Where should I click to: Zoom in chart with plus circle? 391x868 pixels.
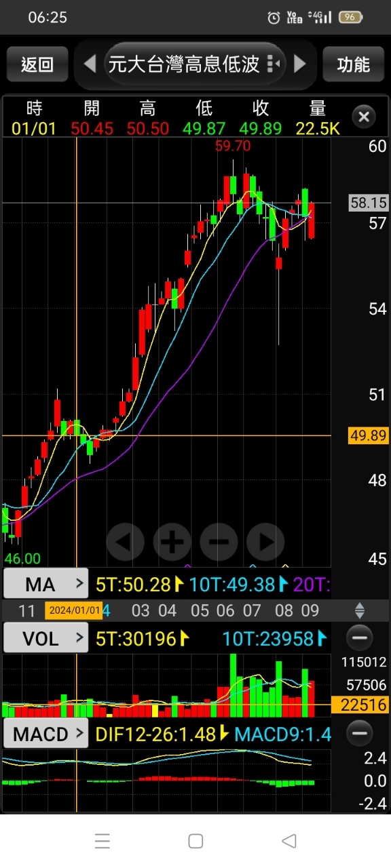coord(172,542)
